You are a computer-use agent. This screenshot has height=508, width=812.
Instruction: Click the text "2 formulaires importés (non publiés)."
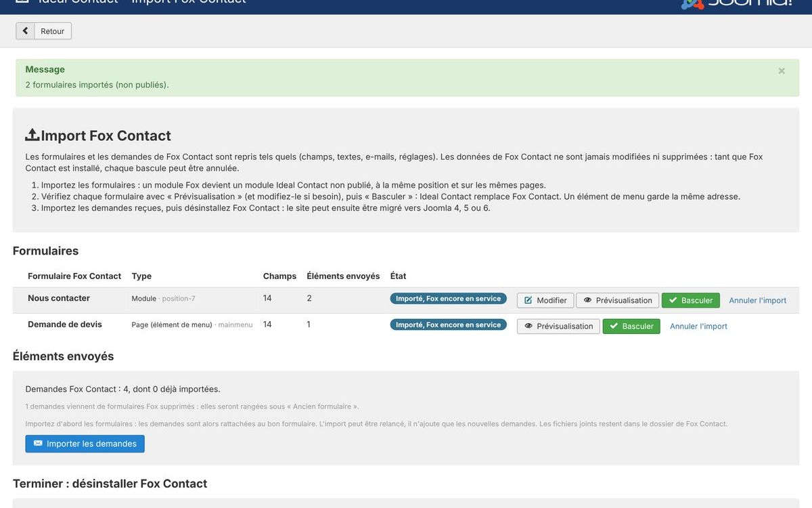click(x=97, y=85)
